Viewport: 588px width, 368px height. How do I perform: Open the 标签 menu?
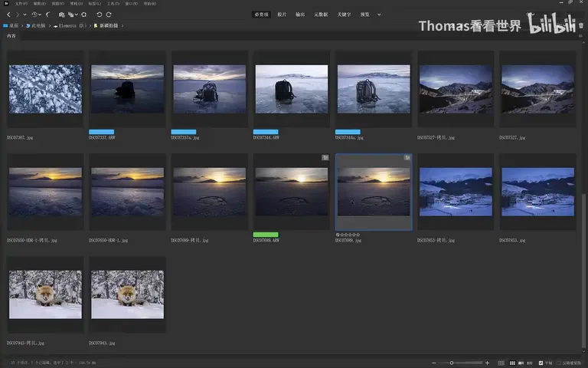pyautogui.click(x=94, y=3)
